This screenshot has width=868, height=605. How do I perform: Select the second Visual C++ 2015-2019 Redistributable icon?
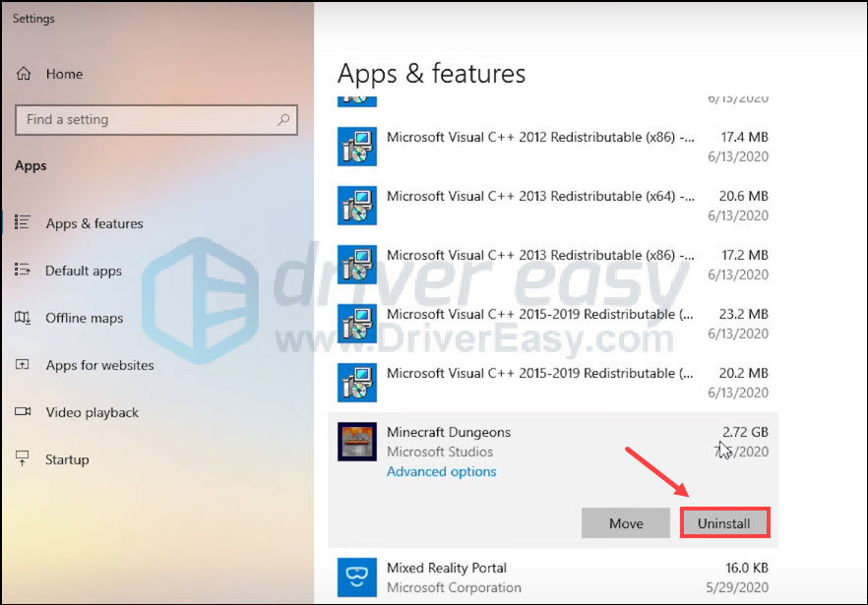pos(356,382)
